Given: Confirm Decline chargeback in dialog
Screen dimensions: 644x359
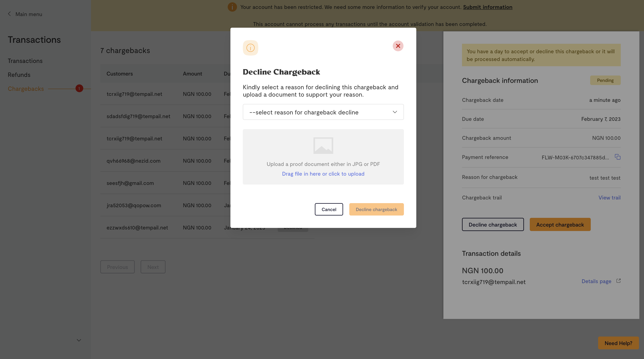Looking at the screenshot, I should point(376,209).
